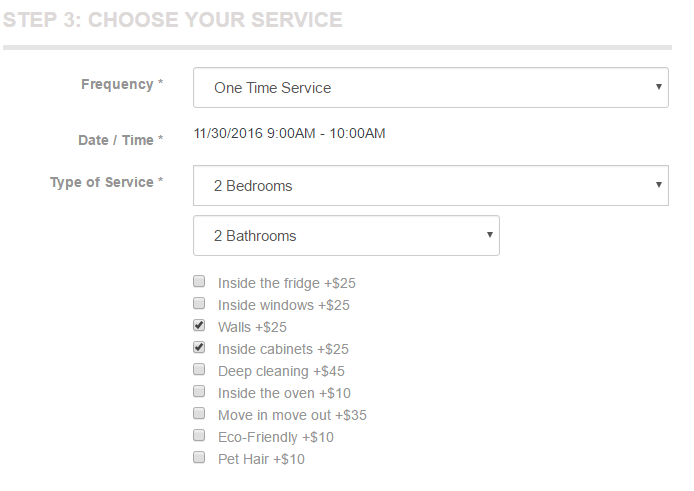This screenshot has height=491, width=694.
Task: Click the bedrooms dropdown arrow
Action: point(659,185)
